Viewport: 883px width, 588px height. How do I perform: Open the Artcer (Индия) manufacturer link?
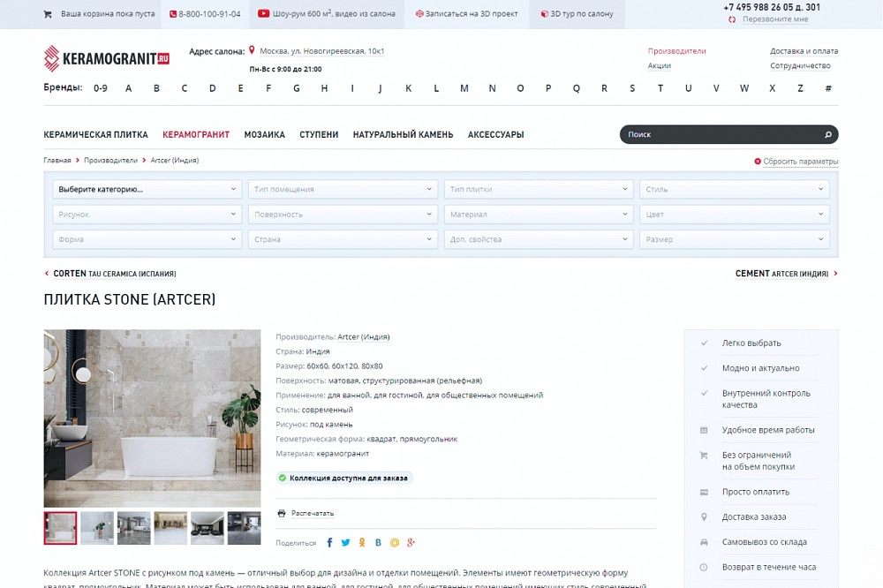click(x=363, y=336)
